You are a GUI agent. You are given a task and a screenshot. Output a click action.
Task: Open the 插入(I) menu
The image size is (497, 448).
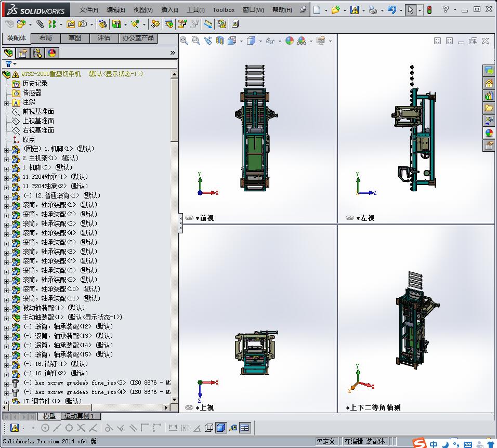pos(169,10)
